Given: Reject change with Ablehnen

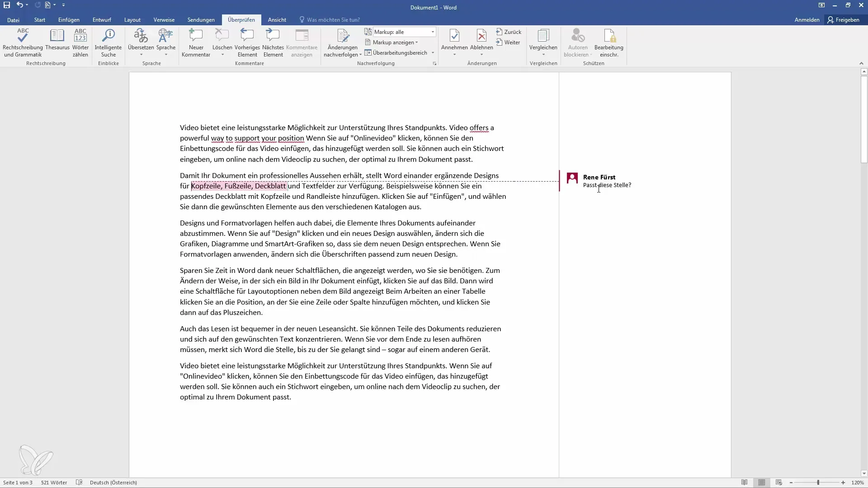Looking at the screenshot, I should pos(481,39).
